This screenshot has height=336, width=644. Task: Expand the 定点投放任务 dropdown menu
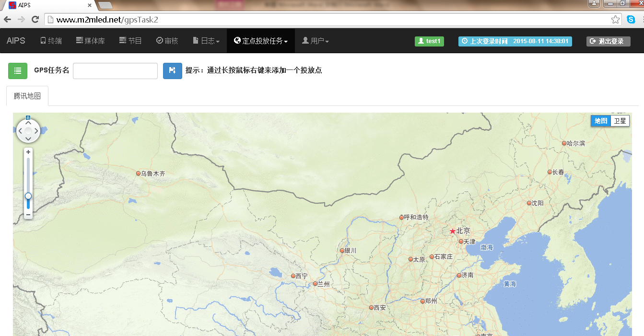(x=261, y=41)
